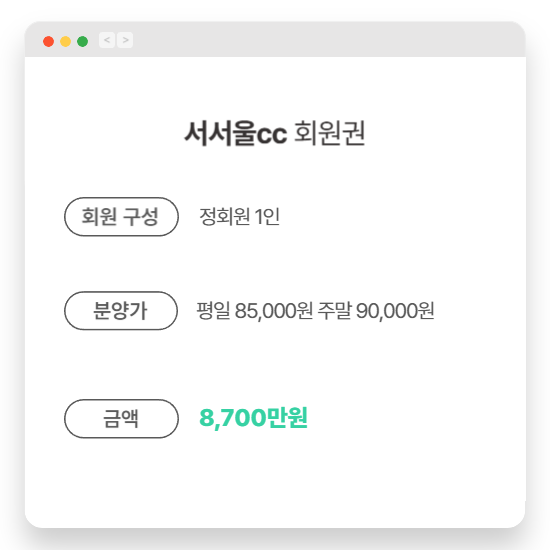Viewport: 550px width, 550px height.
Task: Go back with the left arrow button
Action: tap(107, 40)
